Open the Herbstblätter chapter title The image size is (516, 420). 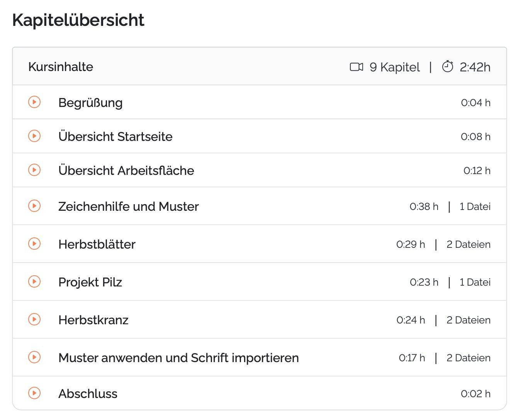(97, 244)
